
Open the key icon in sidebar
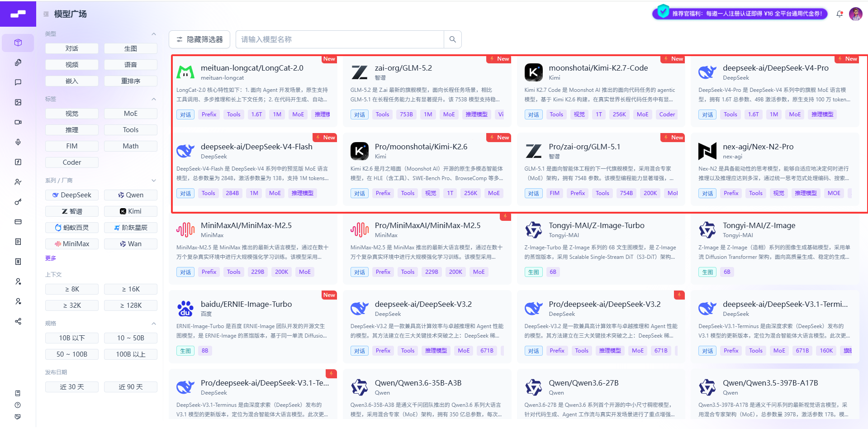coord(18,202)
